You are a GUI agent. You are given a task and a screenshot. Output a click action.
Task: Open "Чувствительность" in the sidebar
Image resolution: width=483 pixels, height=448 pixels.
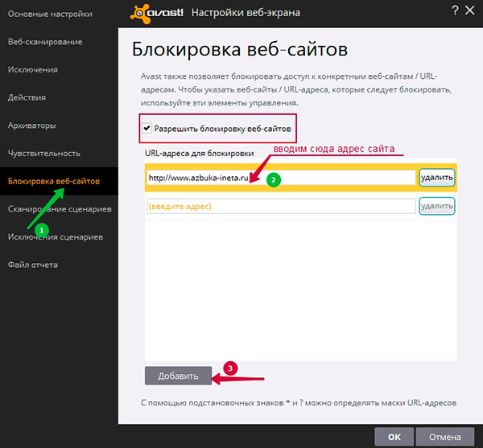click(x=44, y=154)
